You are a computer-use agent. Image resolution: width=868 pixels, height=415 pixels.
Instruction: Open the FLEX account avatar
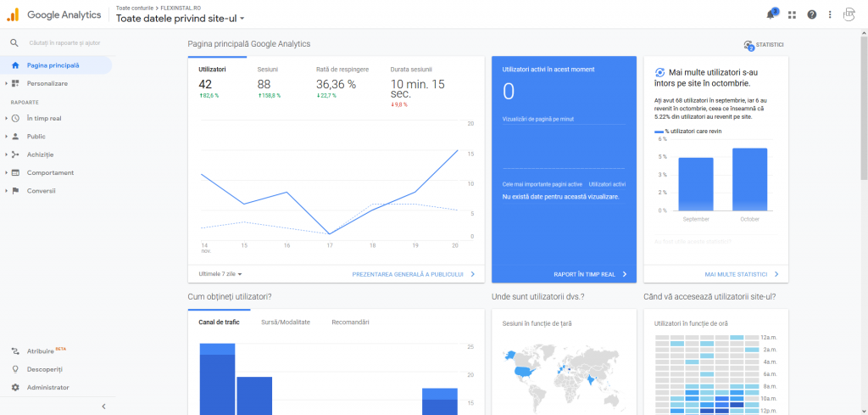(x=849, y=15)
